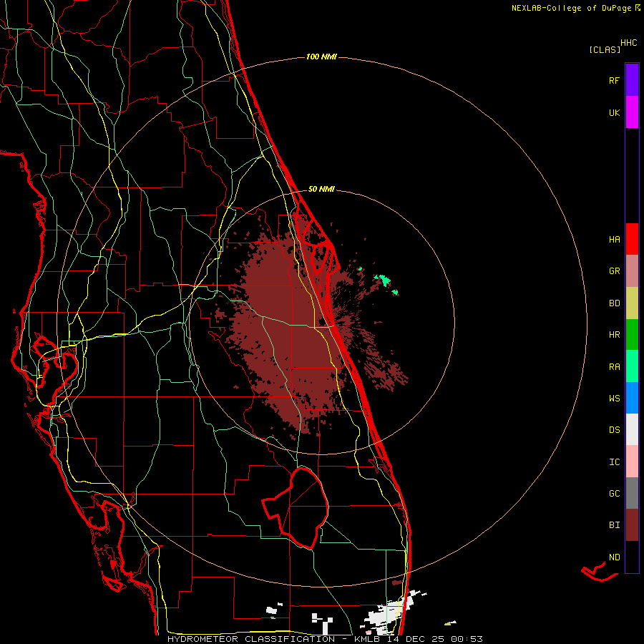Screen dimensions: 644x644
Task: Pick the HR green legend swatch
Action: (x=632, y=334)
